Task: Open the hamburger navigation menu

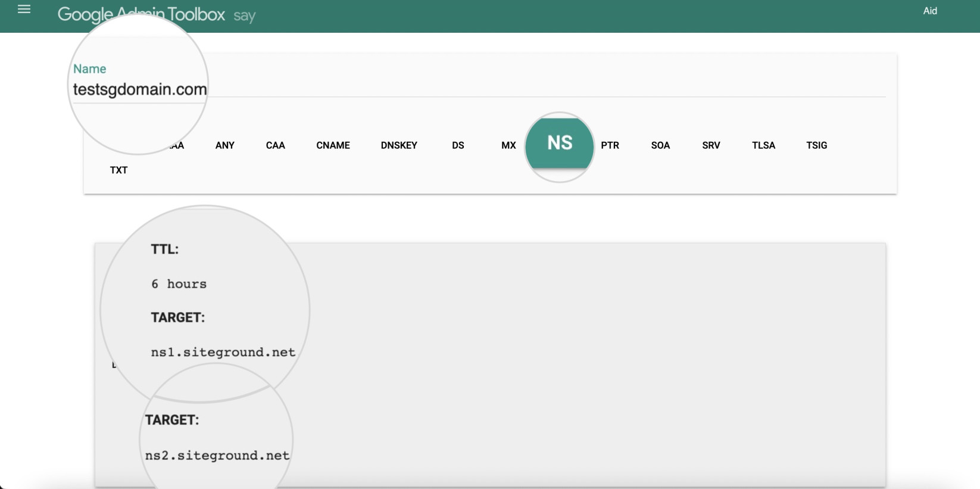Action: (x=24, y=10)
